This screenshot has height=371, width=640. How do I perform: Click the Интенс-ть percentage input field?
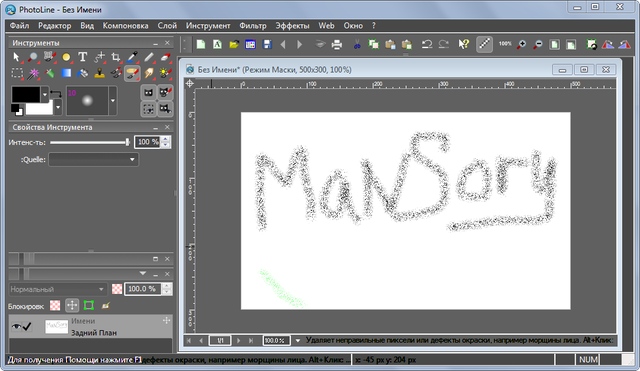point(147,142)
